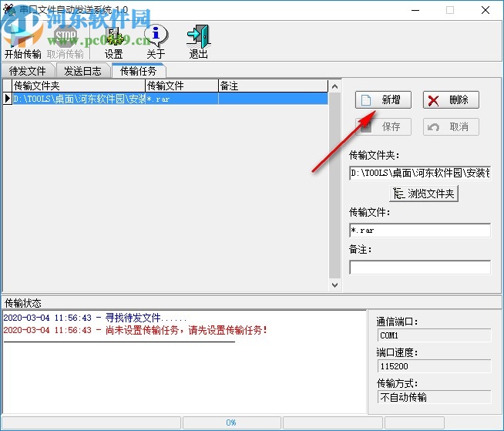Focus the 传输文件 input showing *.rar
The width and height of the screenshot is (504, 431).
coord(420,231)
